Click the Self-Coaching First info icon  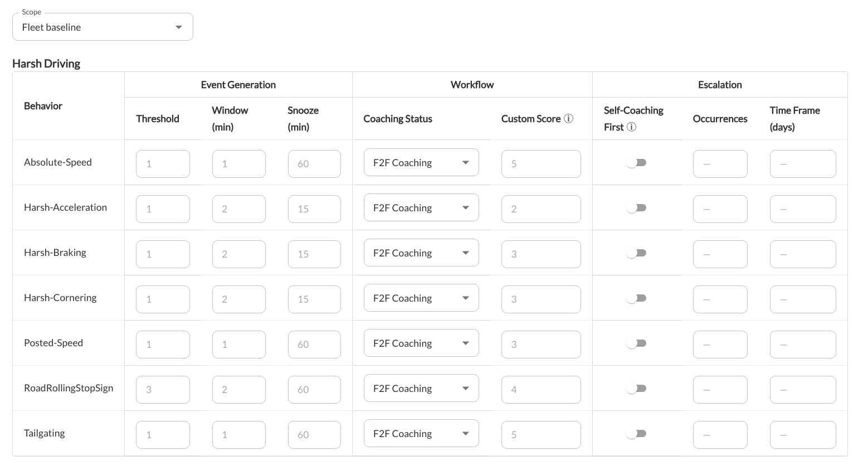coord(631,127)
